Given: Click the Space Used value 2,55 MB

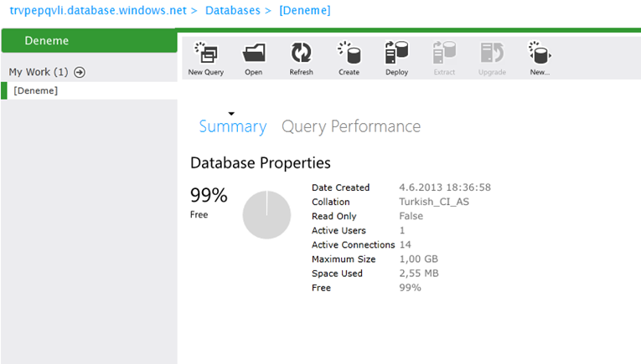Looking at the screenshot, I should point(419,273).
